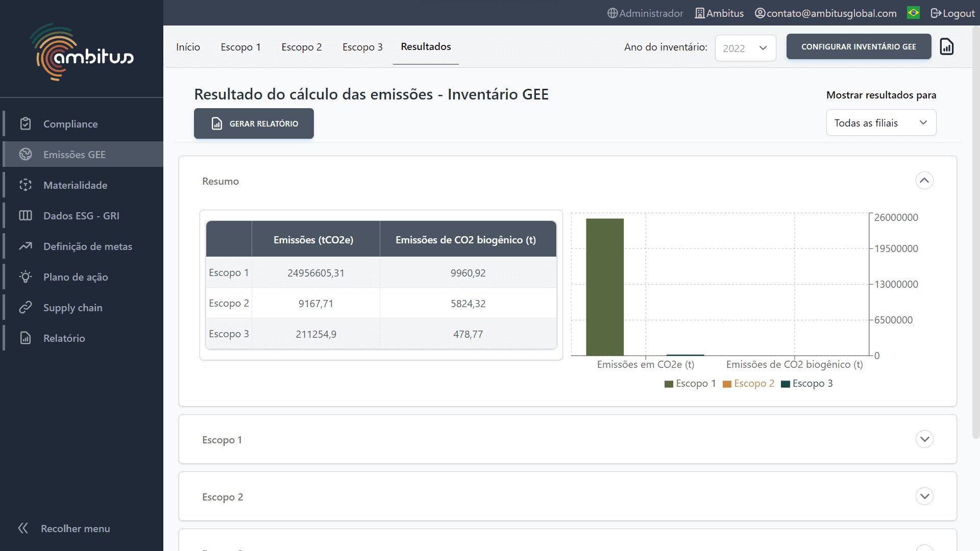Click the Dados ESG - GRI columns icon
Image resolution: width=980 pixels, height=551 pixels.
pos(26,215)
